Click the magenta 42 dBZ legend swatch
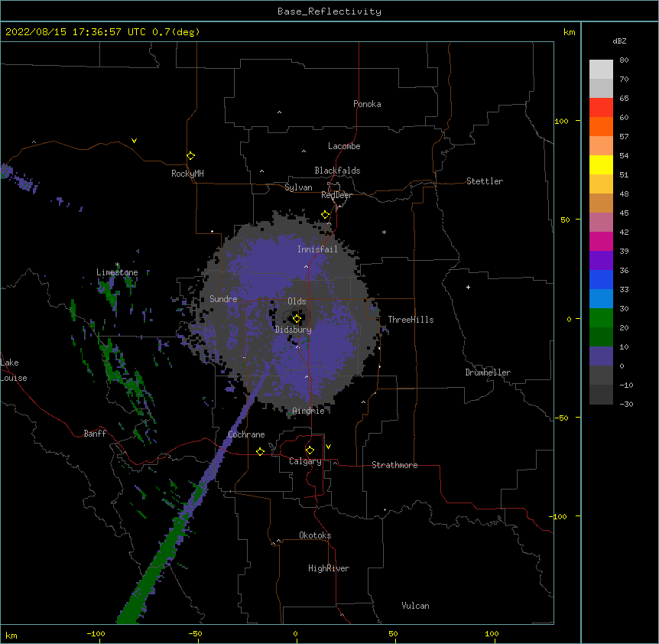 point(601,241)
